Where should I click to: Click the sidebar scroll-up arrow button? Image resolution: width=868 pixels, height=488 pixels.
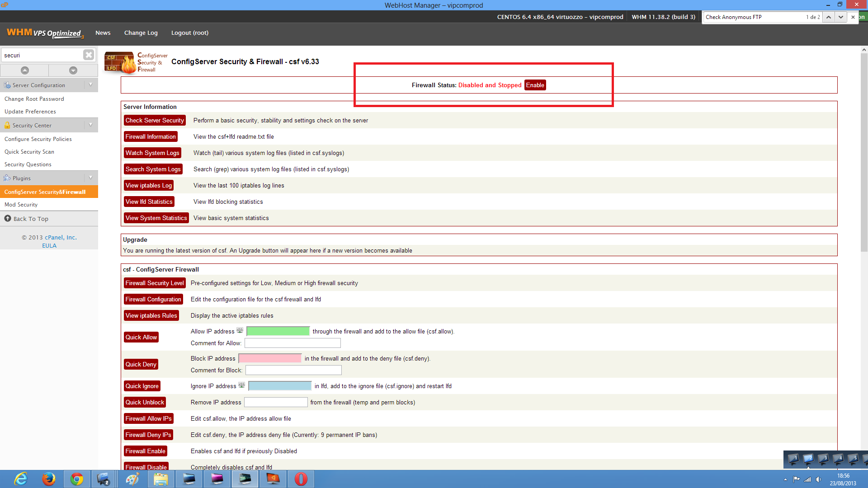[25, 70]
